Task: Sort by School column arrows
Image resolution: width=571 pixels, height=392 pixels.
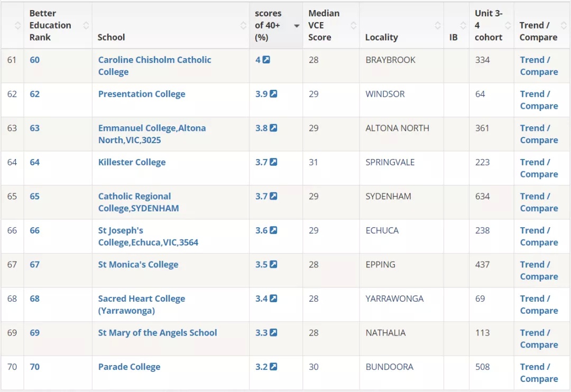Action: click(x=243, y=25)
